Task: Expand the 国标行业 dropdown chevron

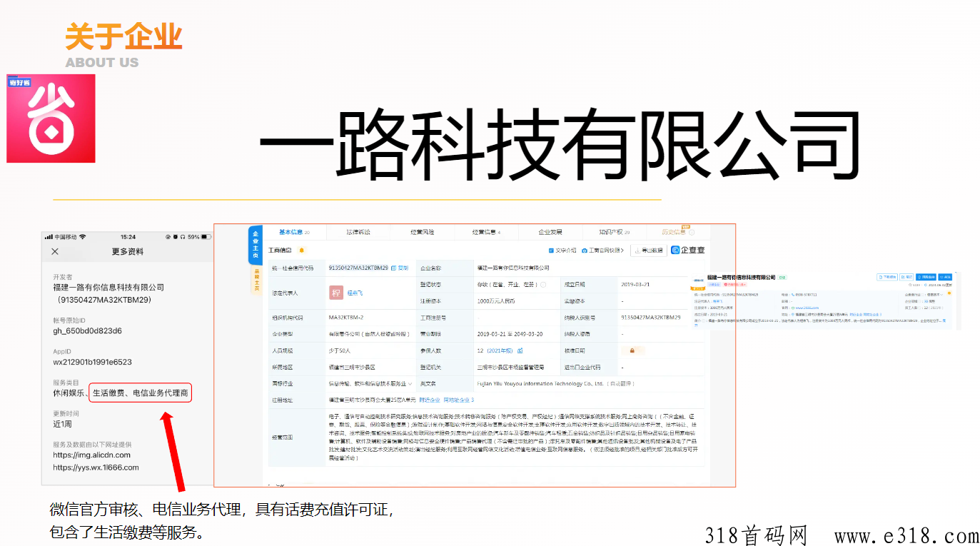Action: pos(410,384)
